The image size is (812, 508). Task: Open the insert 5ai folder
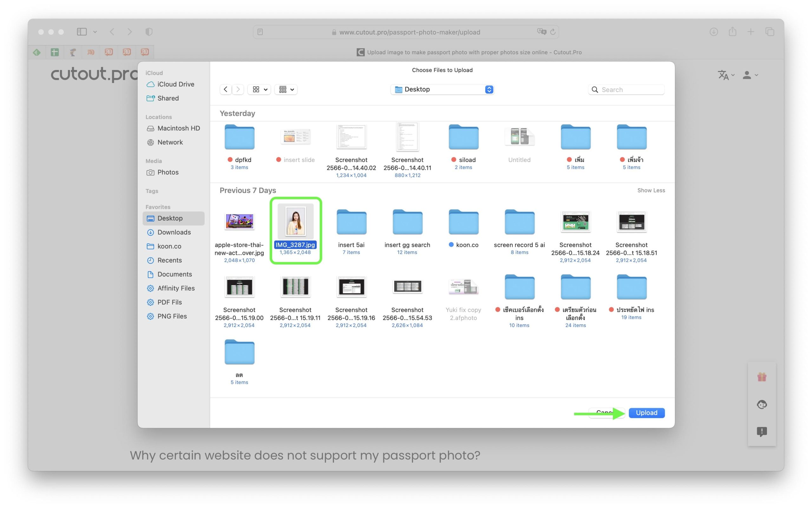[x=351, y=222]
